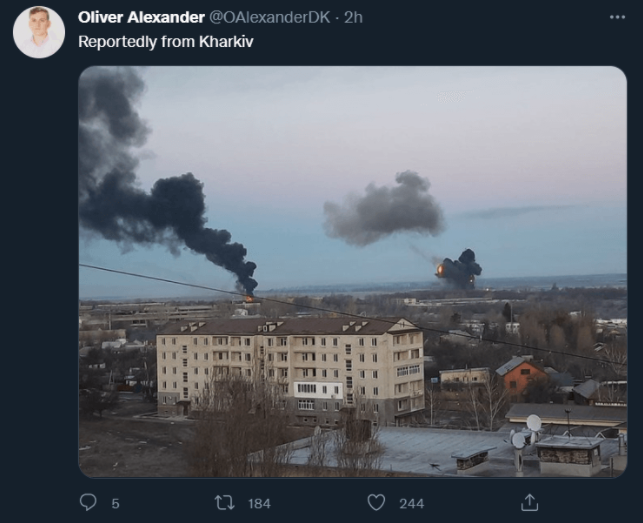Screen dimensions: 643x523
Task: Click the retweet count 184
Action: pyautogui.click(x=259, y=503)
